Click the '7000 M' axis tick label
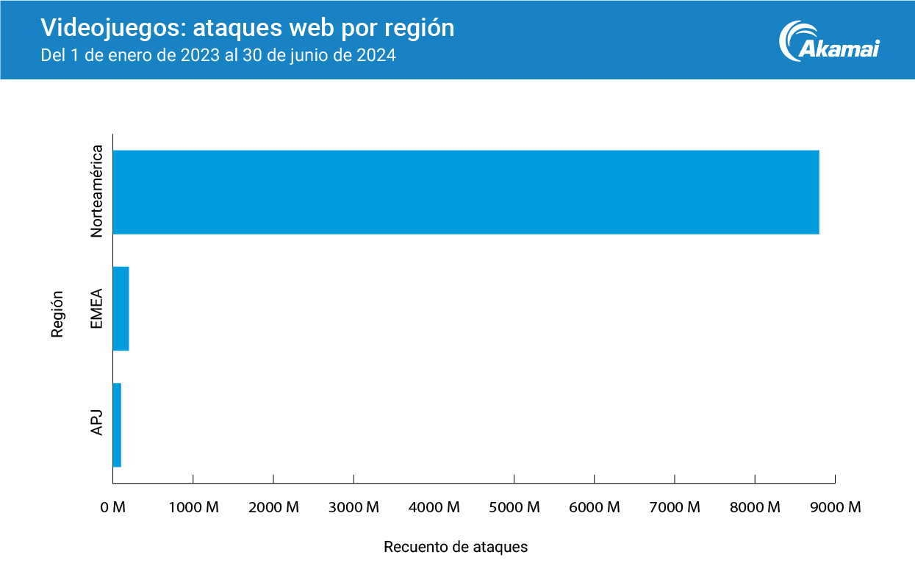Screen dimensions: 915x588 point(675,507)
